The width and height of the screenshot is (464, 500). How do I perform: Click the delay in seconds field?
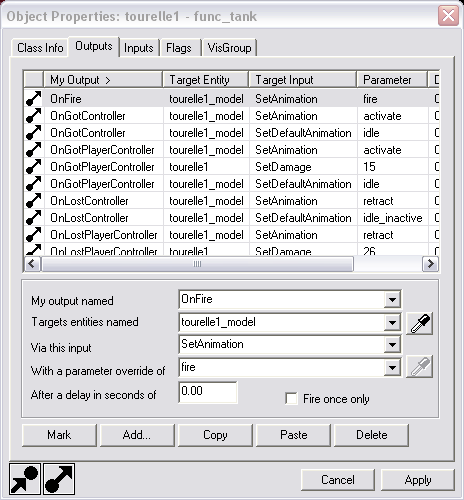click(x=208, y=392)
